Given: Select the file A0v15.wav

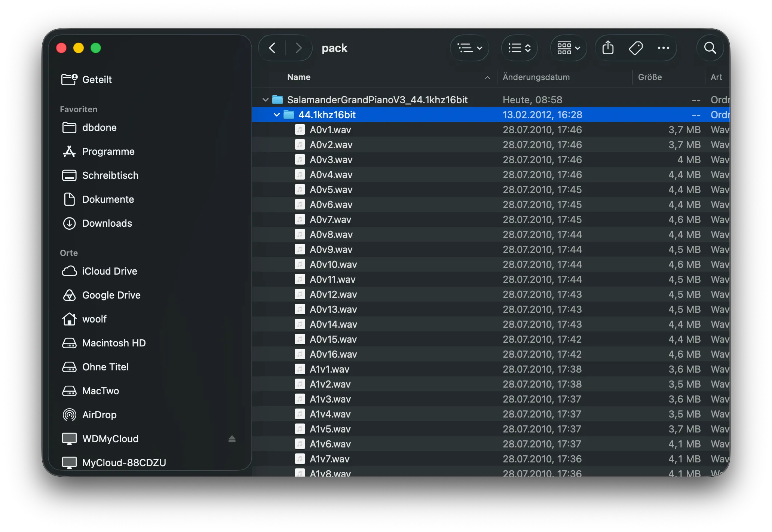Looking at the screenshot, I should [491, 339].
